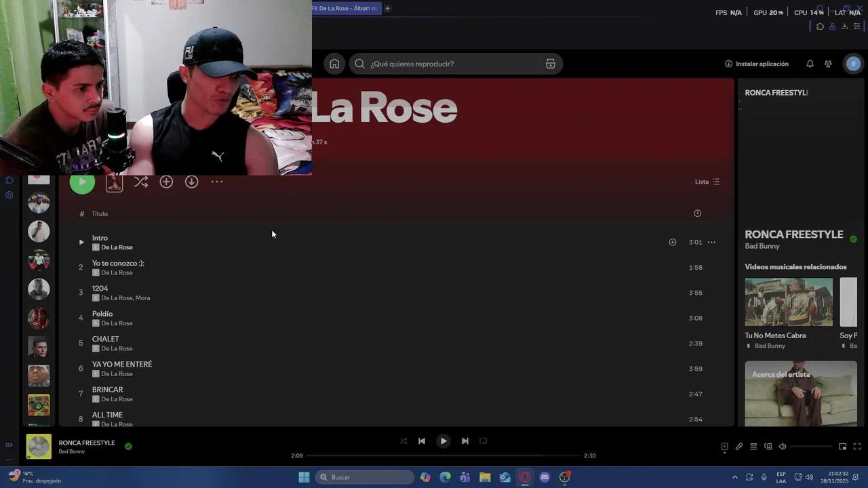
Task: Open Acerca del artista card
Action: coord(801,394)
